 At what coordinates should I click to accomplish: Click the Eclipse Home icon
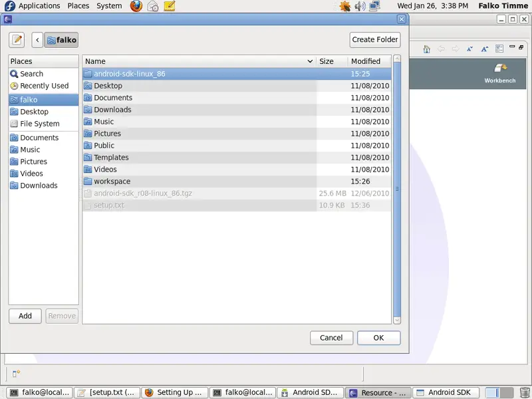(x=427, y=49)
